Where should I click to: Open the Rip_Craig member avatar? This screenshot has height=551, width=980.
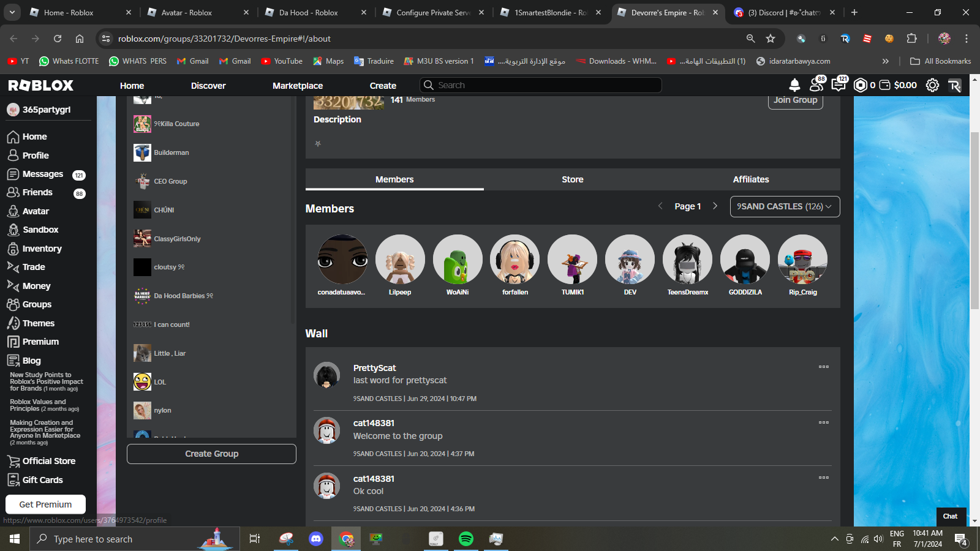pyautogui.click(x=802, y=260)
